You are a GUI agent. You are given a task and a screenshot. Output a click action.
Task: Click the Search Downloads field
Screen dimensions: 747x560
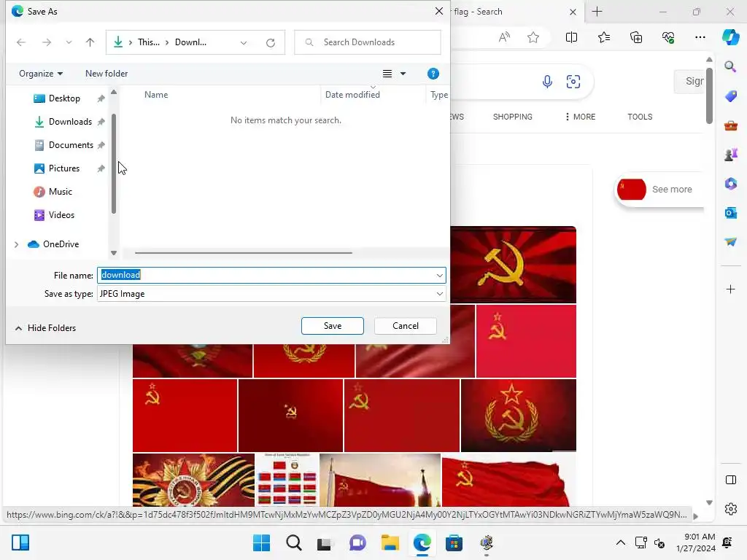point(368,42)
